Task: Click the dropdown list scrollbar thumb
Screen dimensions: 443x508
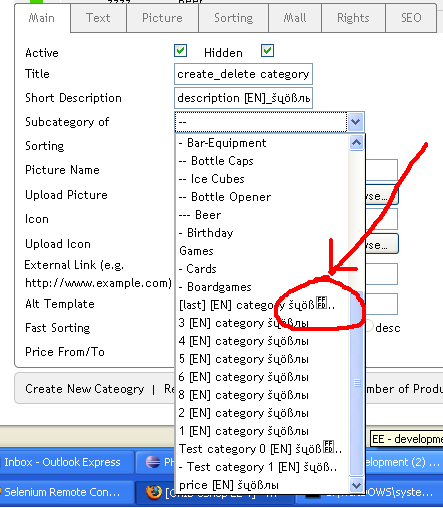Action: (x=357, y=383)
